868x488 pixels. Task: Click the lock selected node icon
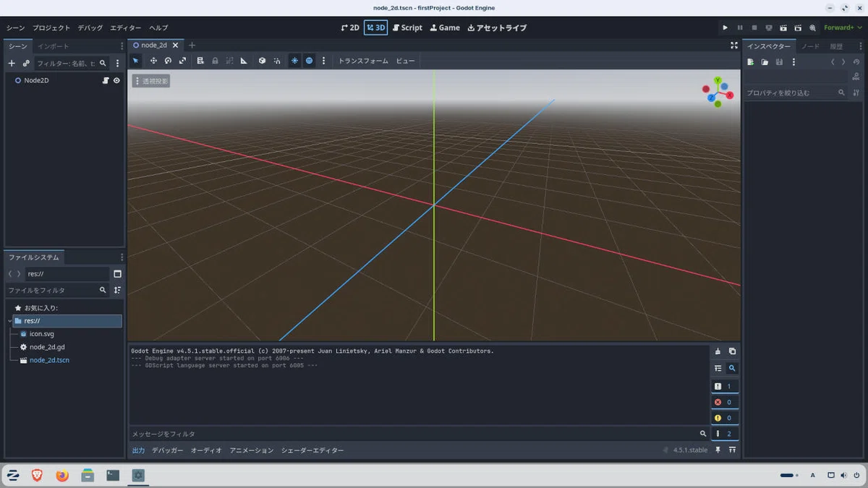coord(215,61)
